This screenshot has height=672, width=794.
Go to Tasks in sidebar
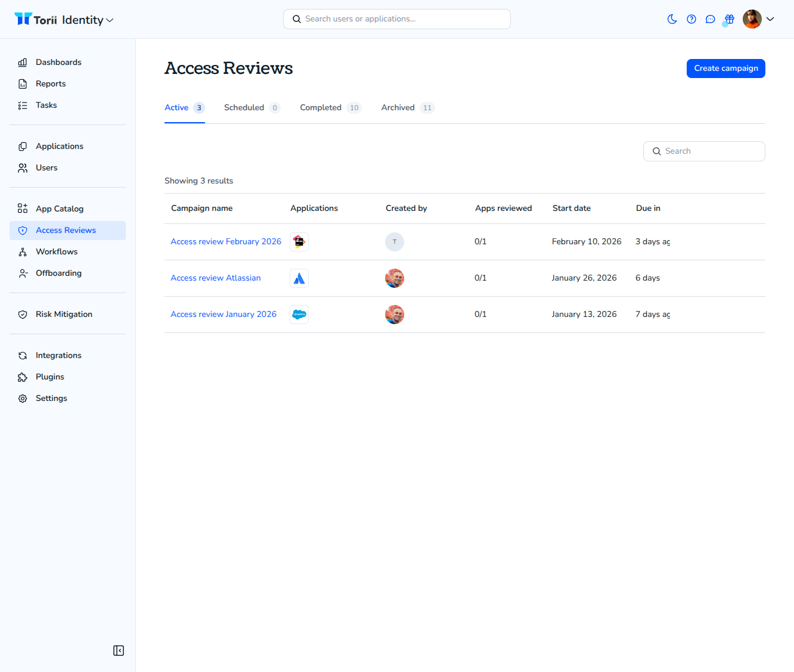pos(67,105)
